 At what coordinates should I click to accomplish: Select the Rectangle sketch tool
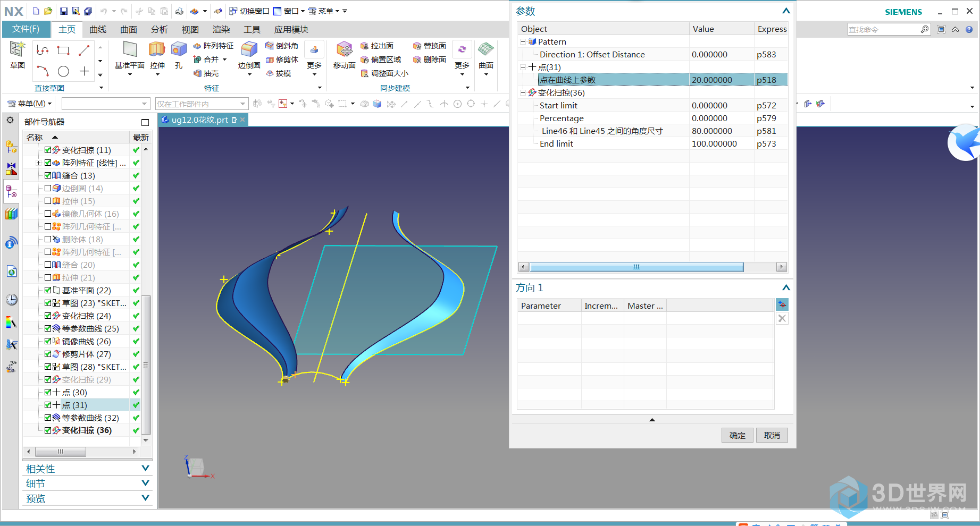[63, 50]
